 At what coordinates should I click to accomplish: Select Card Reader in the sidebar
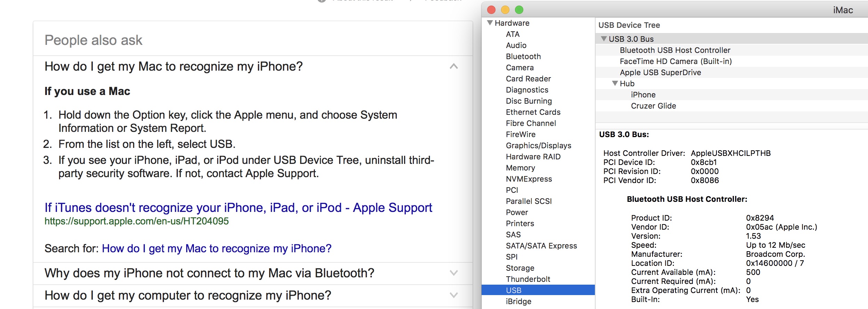click(x=529, y=79)
